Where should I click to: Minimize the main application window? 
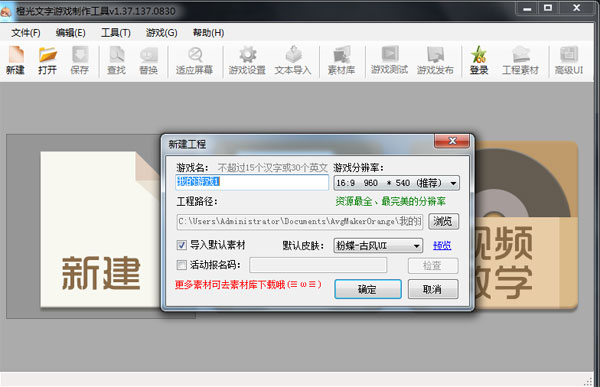pyautogui.click(x=527, y=8)
